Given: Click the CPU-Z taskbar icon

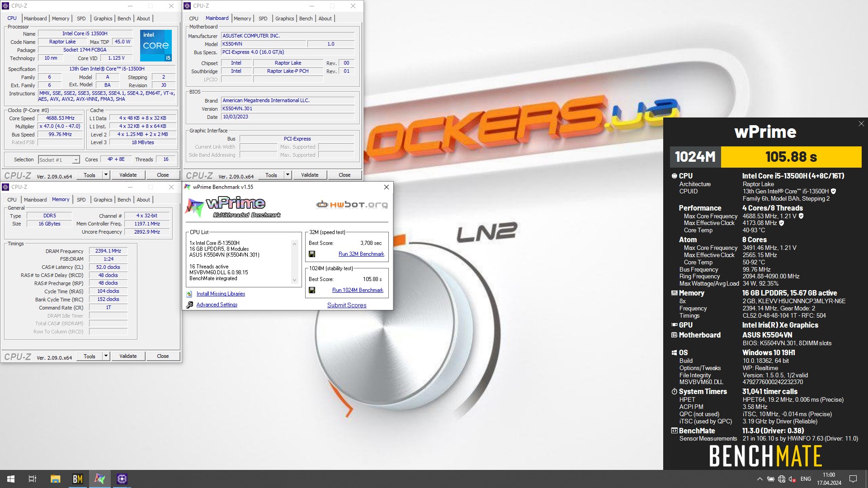Looking at the screenshot, I should 122,479.
